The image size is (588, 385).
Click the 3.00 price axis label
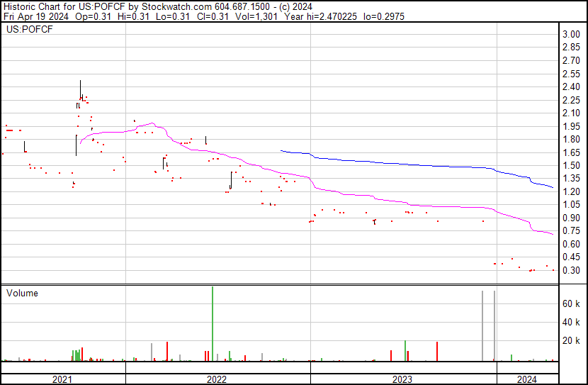(571, 35)
